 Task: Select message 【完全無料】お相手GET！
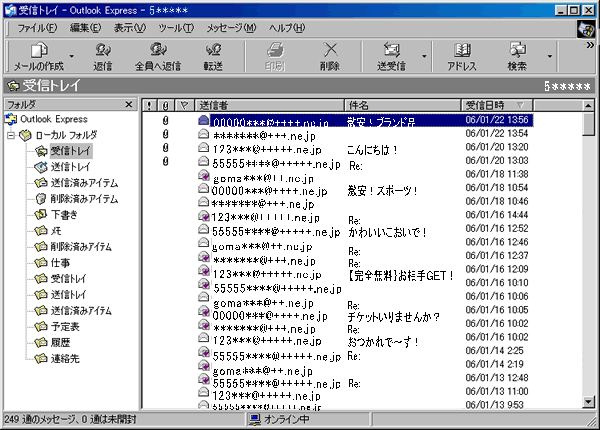pos(400,275)
